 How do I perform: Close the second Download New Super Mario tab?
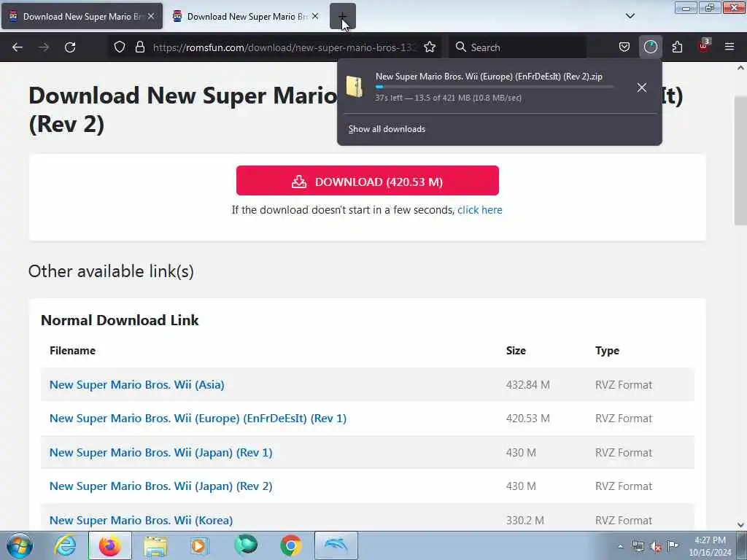(315, 16)
